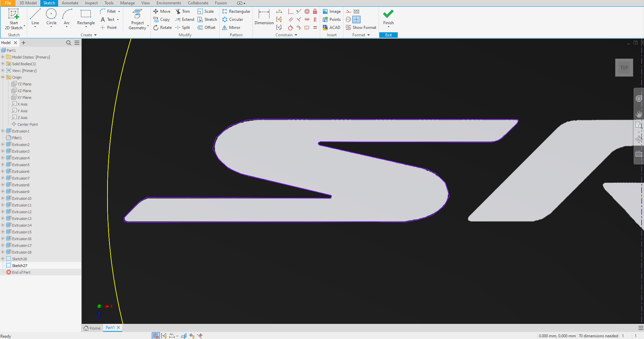
Task: Search the Model browser
Action: (69, 43)
